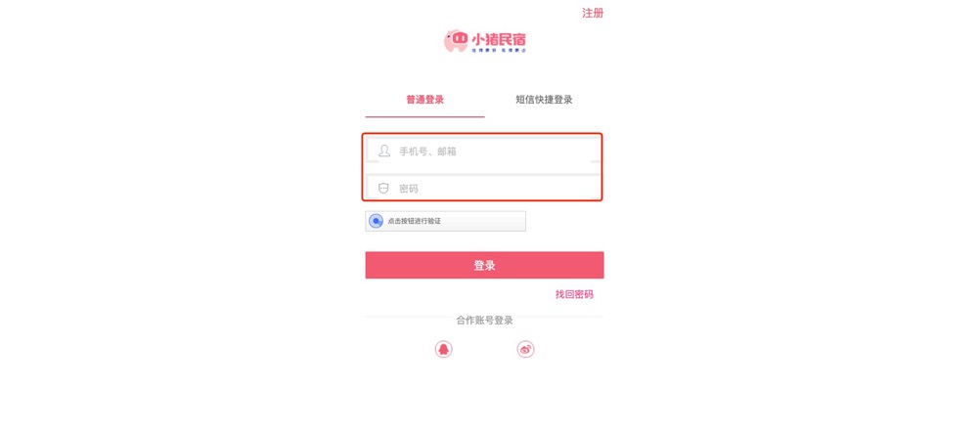Click the pink pig logo icon
This screenshot has width=980, height=430.
456,41
